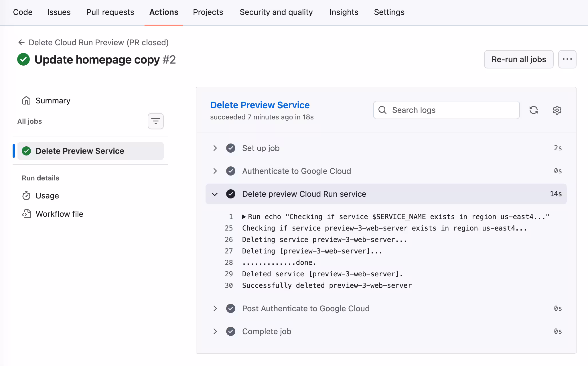Image resolution: width=588 pixels, height=366 pixels.
Task: Focus the Search logs field
Action: (x=446, y=110)
